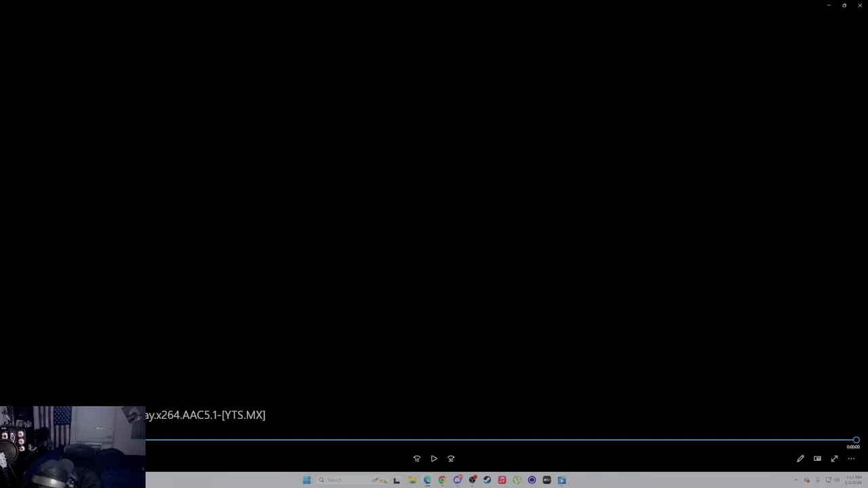Open File Explorer from taskbar
Screen dimensions: 868x488
click(412, 480)
